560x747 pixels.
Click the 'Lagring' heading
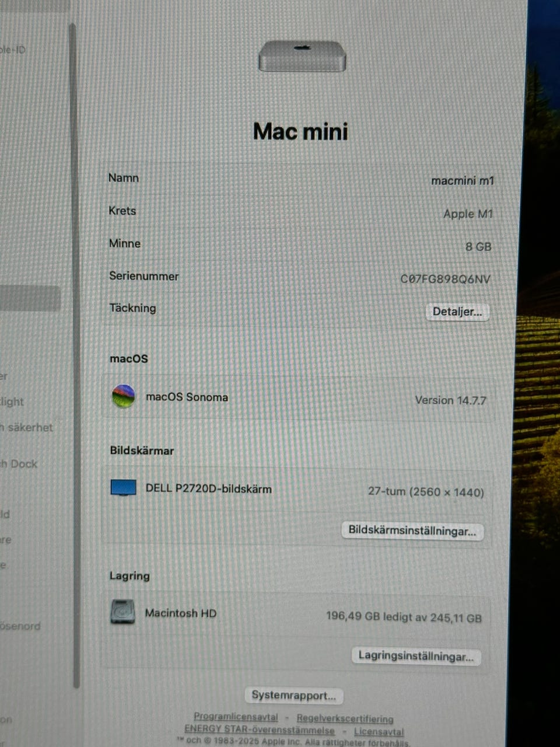click(129, 576)
